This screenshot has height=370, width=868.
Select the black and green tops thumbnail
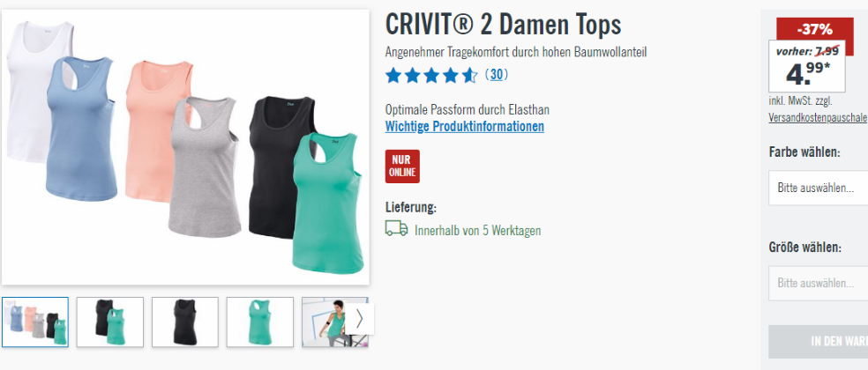point(110,322)
